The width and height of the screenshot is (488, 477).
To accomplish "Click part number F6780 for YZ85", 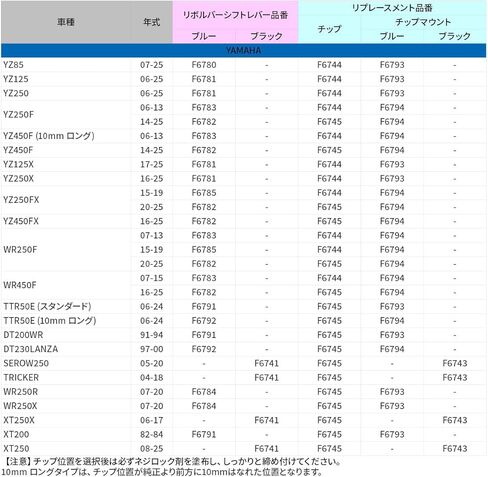I will pyautogui.click(x=204, y=65).
